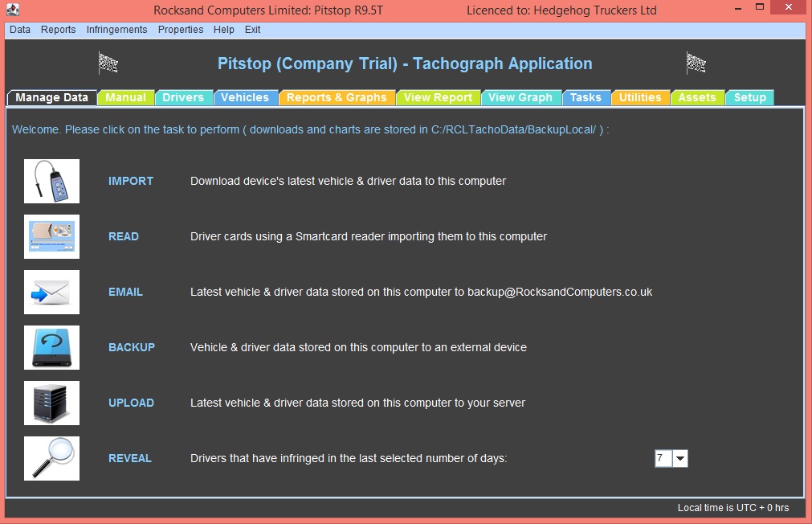This screenshot has height=524, width=812.
Task: Switch to the Tasks tab
Action: click(586, 97)
